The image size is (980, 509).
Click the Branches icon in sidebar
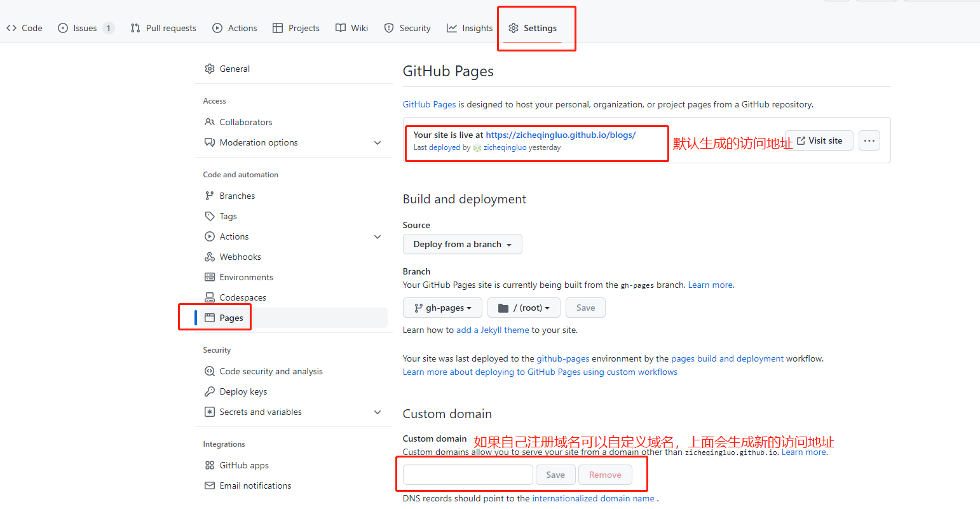[210, 196]
